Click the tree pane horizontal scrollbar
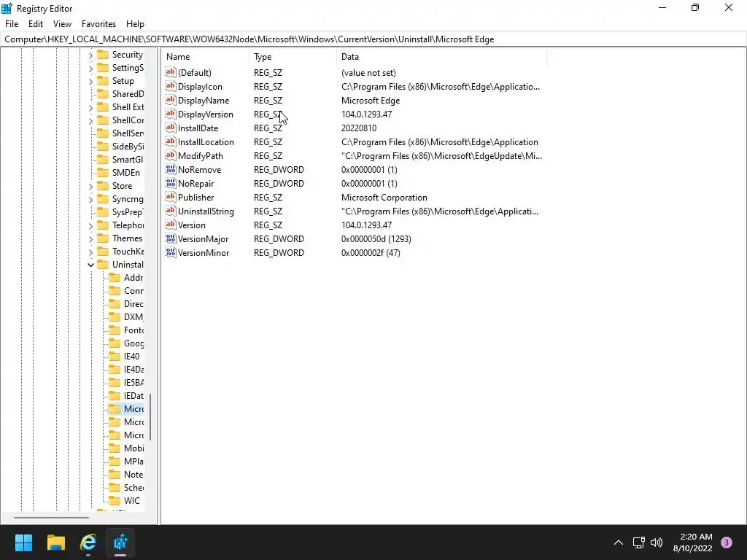The height and width of the screenshot is (560, 747). [52, 517]
